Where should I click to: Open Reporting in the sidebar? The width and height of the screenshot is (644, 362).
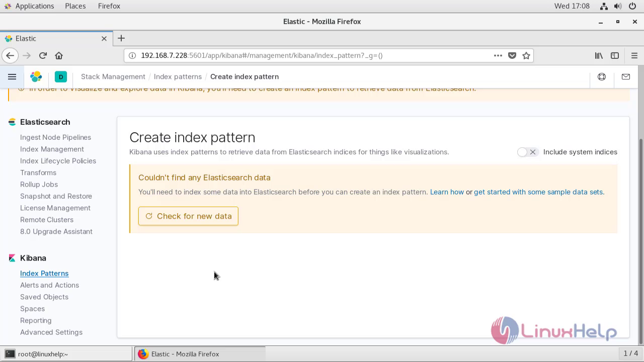[x=36, y=320]
